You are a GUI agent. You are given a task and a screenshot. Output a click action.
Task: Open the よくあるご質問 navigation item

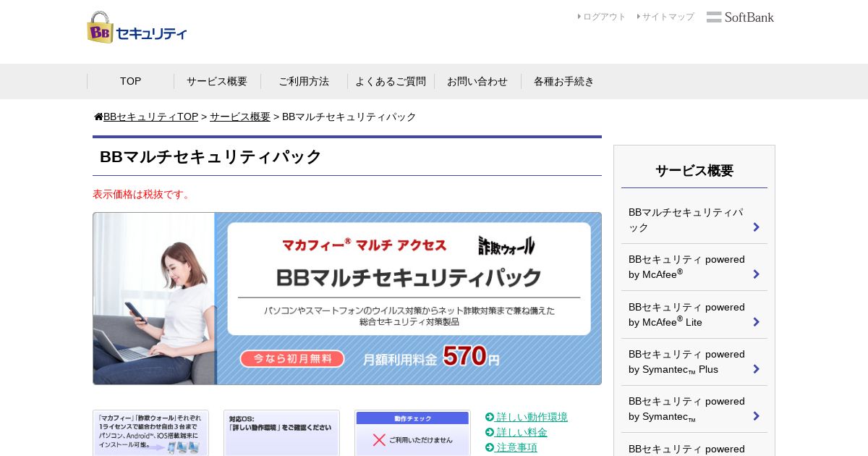tap(391, 81)
